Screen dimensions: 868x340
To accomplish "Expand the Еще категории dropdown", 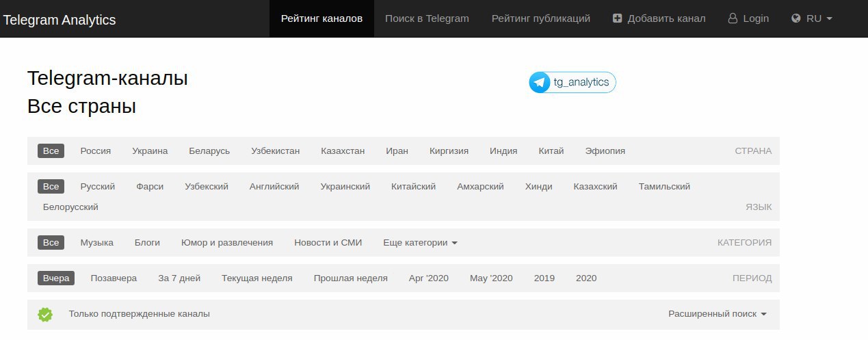I will pos(420,242).
